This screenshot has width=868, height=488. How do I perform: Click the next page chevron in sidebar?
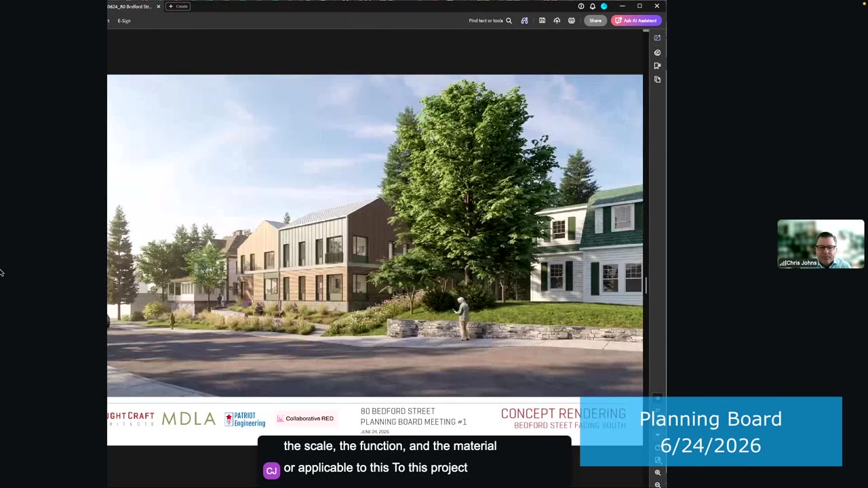(657, 434)
